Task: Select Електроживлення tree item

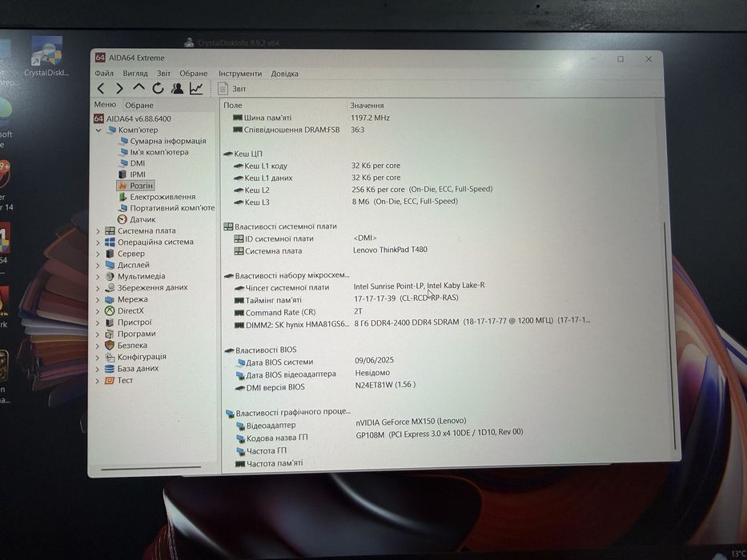Action: coord(157,197)
